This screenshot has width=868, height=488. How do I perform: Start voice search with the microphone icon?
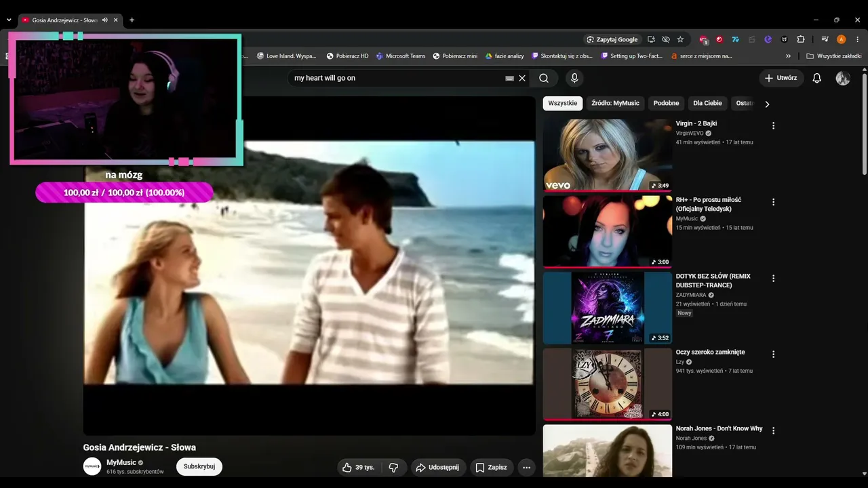574,78
